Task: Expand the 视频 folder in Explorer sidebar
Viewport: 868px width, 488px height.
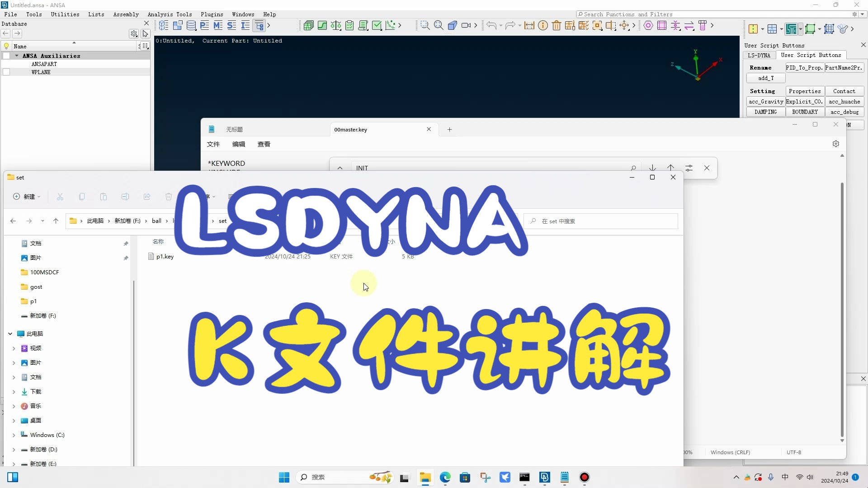Action: pos(14,348)
